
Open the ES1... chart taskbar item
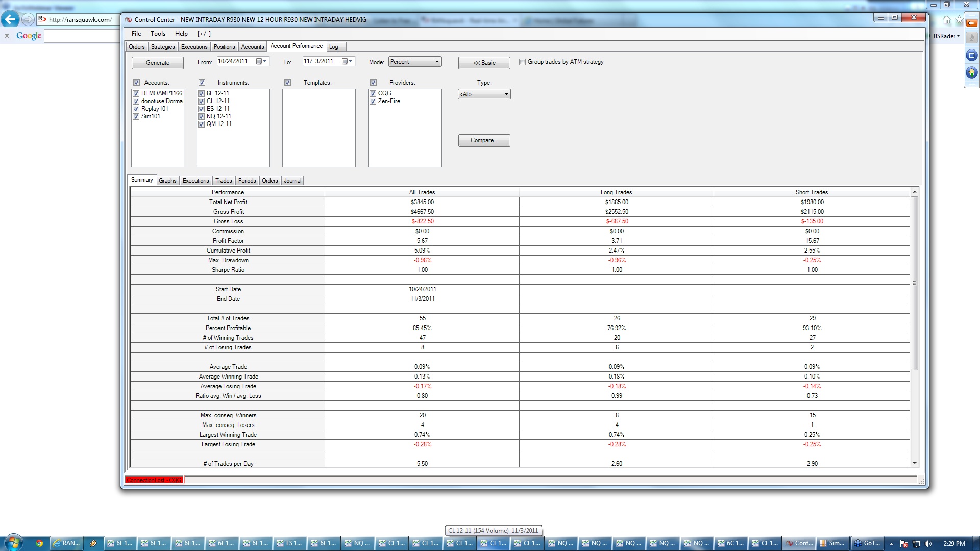pos(290,543)
